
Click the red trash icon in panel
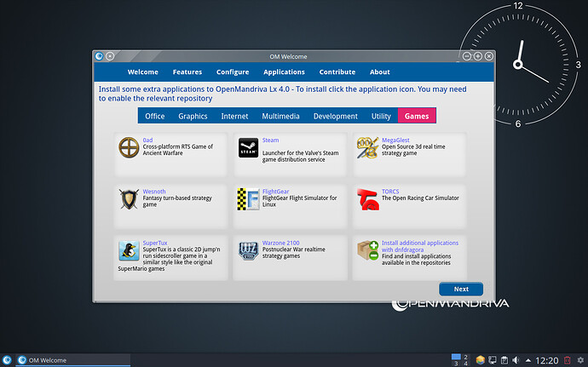click(568, 360)
